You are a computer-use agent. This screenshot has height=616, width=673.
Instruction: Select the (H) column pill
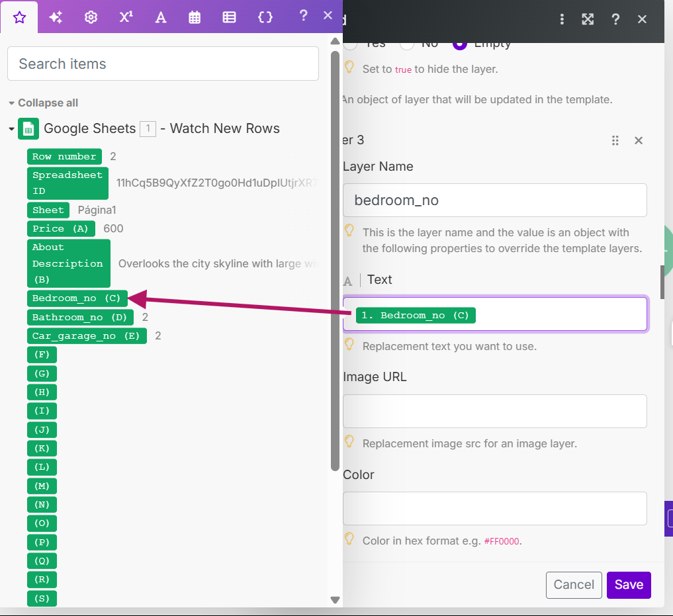pos(42,392)
